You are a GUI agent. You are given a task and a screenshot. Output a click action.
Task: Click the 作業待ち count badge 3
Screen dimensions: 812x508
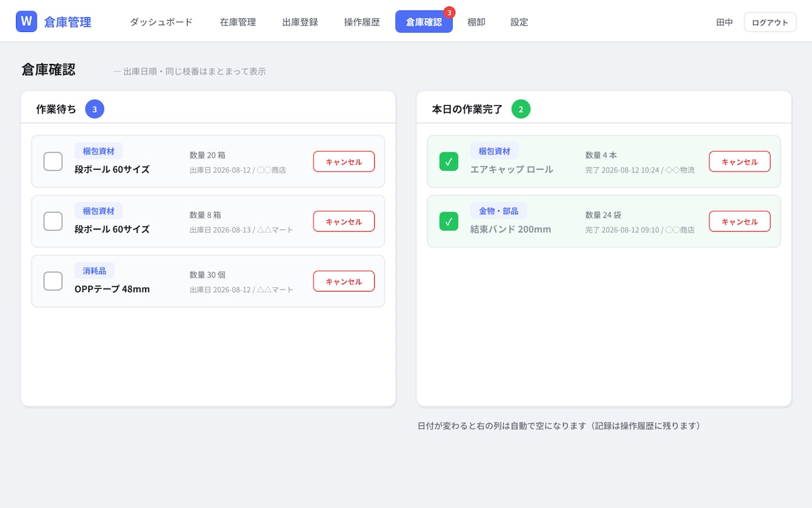[x=95, y=109]
